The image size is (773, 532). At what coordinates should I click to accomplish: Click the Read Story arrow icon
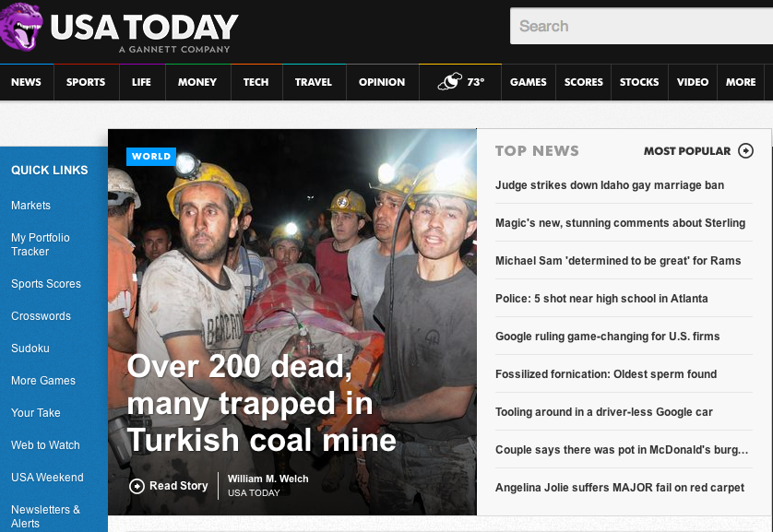pos(137,486)
